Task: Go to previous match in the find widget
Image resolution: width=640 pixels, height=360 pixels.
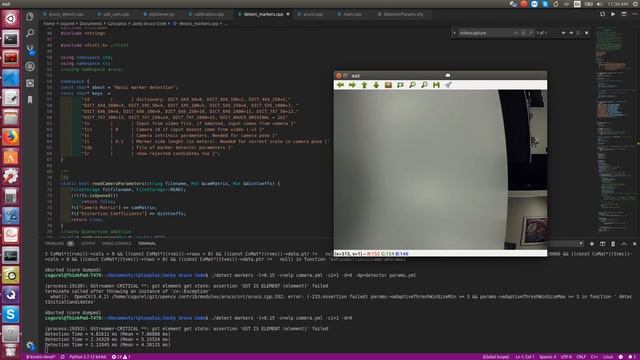Action: click(x=563, y=33)
